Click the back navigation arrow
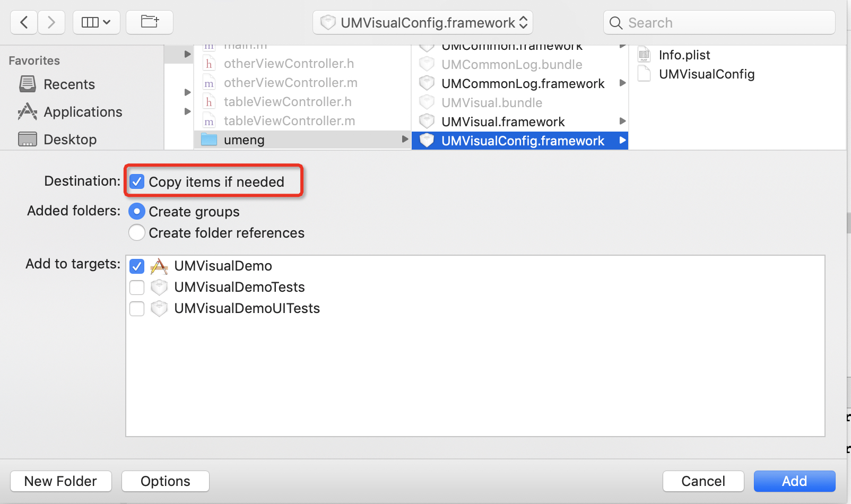This screenshot has height=504, width=851. click(x=24, y=22)
